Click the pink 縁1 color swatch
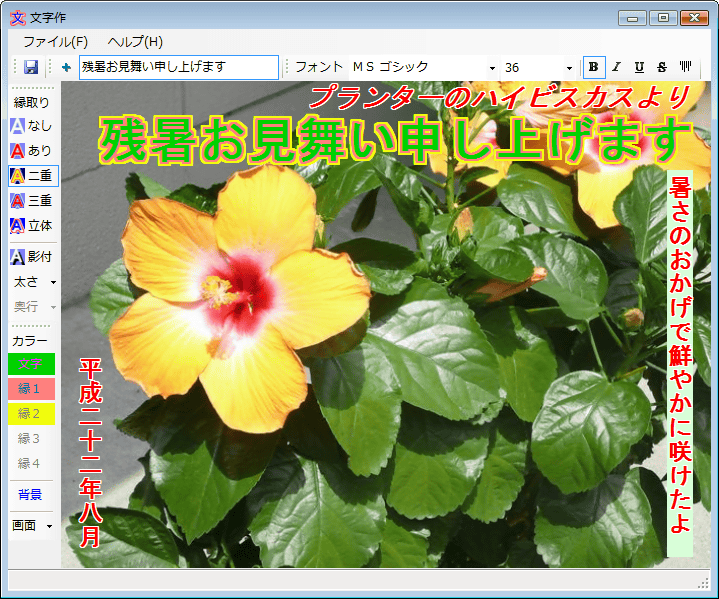 tap(31, 389)
